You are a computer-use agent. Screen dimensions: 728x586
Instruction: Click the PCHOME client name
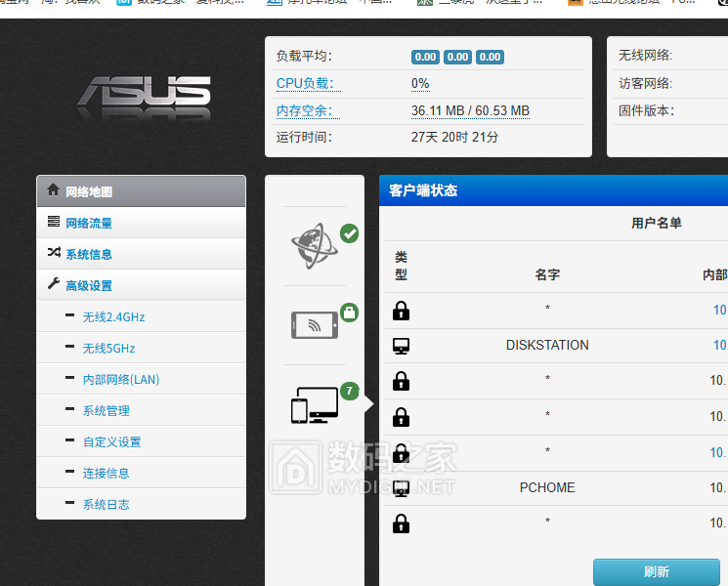click(x=547, y=487)
